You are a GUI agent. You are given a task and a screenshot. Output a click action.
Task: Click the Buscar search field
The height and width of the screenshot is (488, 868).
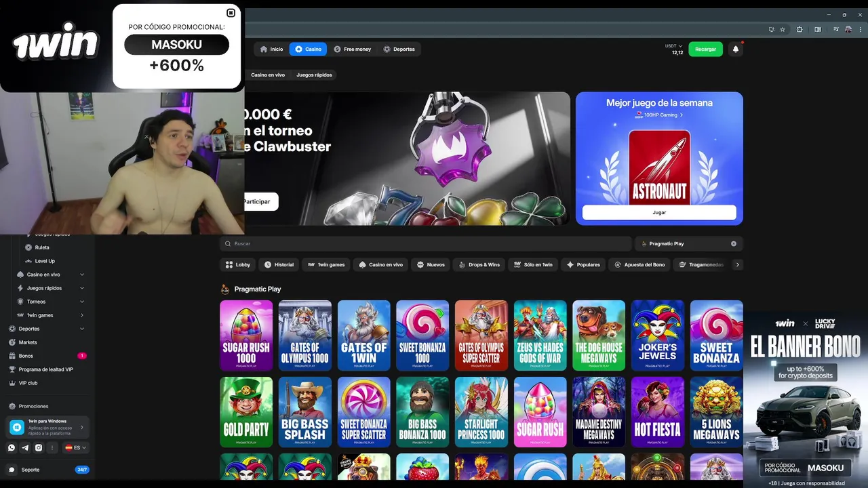click(426, 243)
